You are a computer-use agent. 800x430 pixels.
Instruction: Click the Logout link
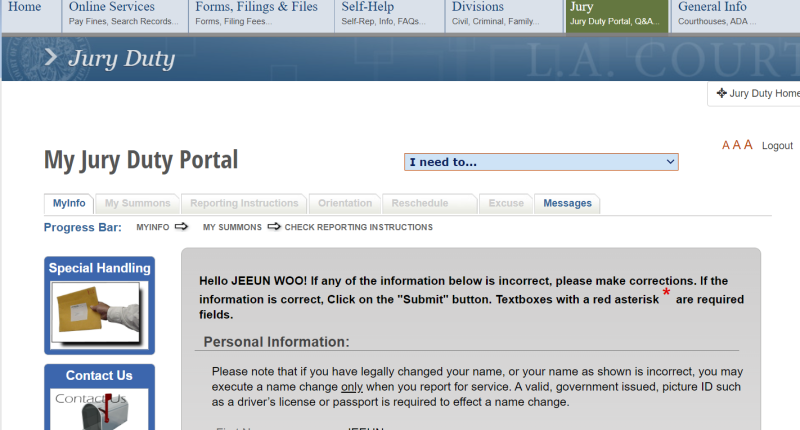tap(777, 146)
